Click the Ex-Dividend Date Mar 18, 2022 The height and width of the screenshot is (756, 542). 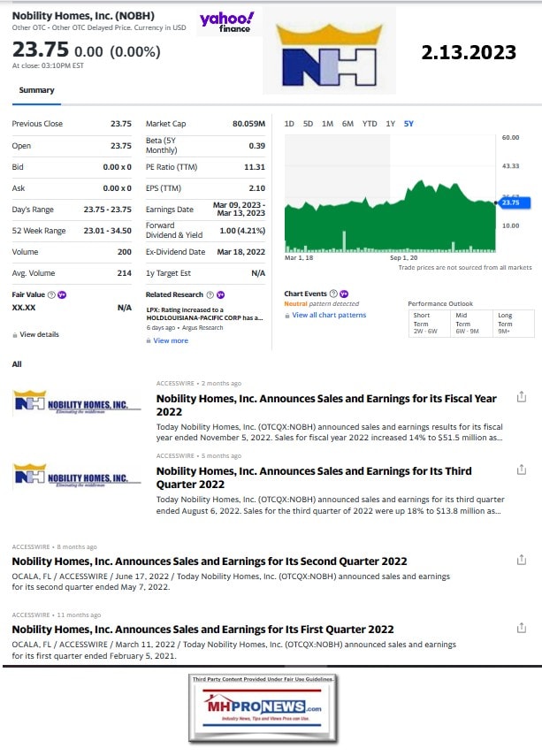coord(241,252)
